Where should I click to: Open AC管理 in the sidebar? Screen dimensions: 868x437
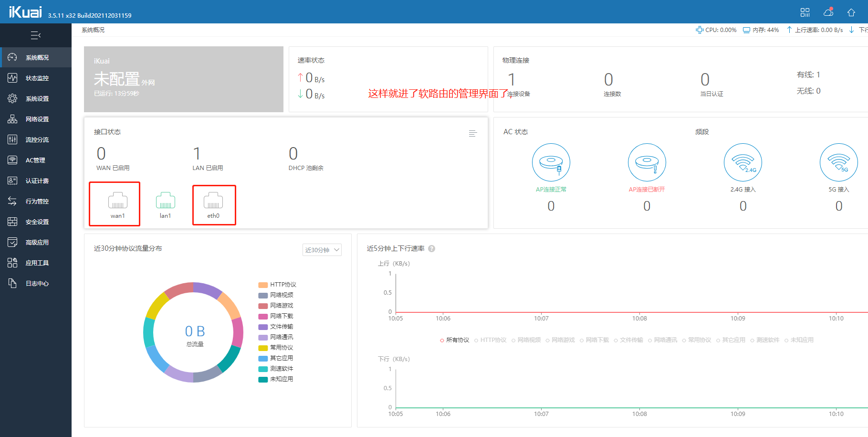coord(36,160)
